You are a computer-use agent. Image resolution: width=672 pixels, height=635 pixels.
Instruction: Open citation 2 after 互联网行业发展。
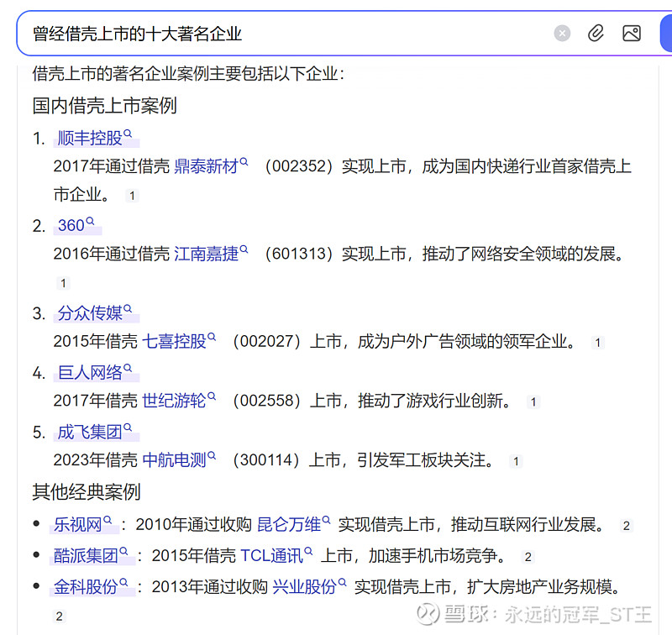pyautogui.click(x=626, y=526)
